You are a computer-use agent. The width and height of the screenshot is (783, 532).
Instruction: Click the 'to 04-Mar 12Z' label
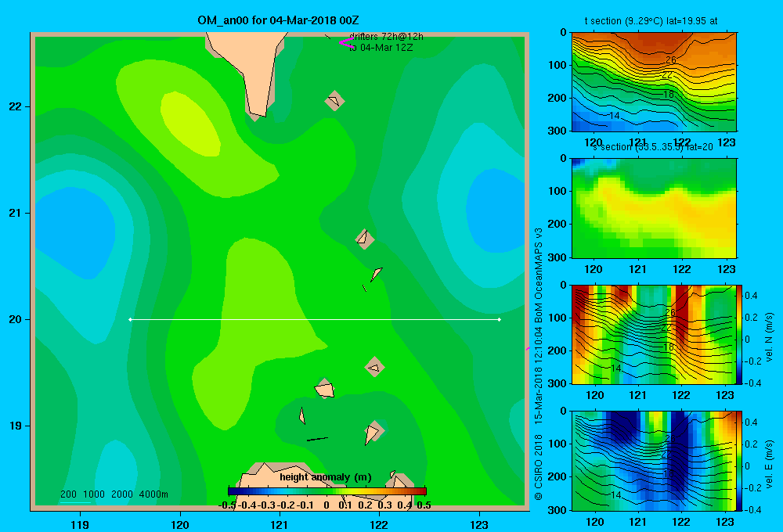[x=381, y=48]
